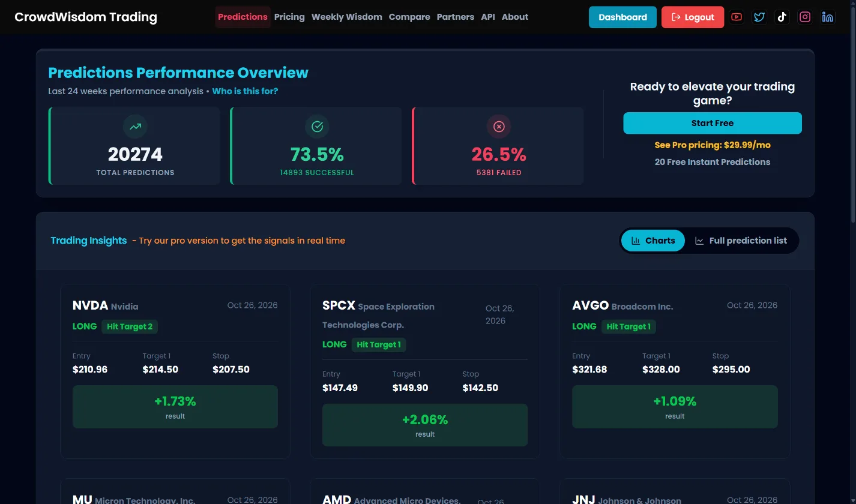856x504 pixels.
Task: Click the 'Hit Target 1' badge on AVGO
Action: click(x=628, y=326)
